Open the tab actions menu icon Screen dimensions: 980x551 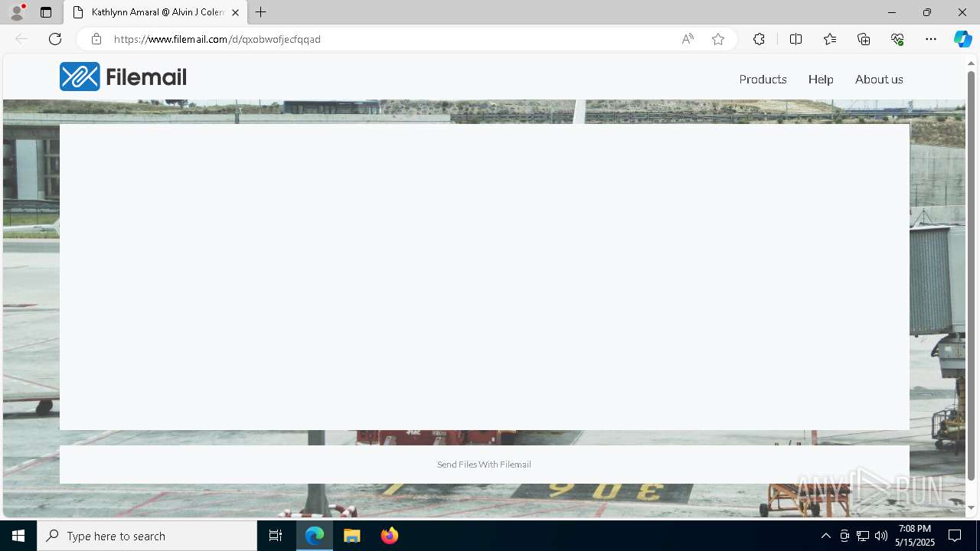46,12
